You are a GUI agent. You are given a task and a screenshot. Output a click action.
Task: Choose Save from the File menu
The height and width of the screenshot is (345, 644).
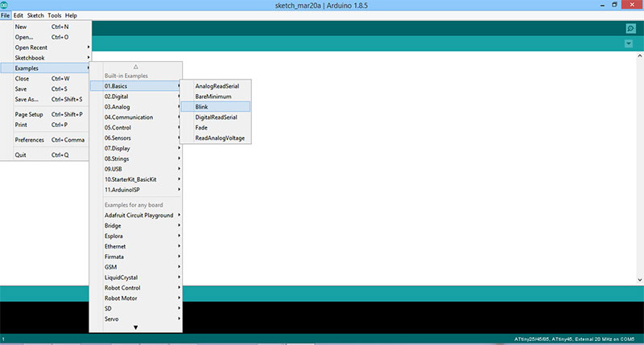pyautogui.click(x=46, y=88)
